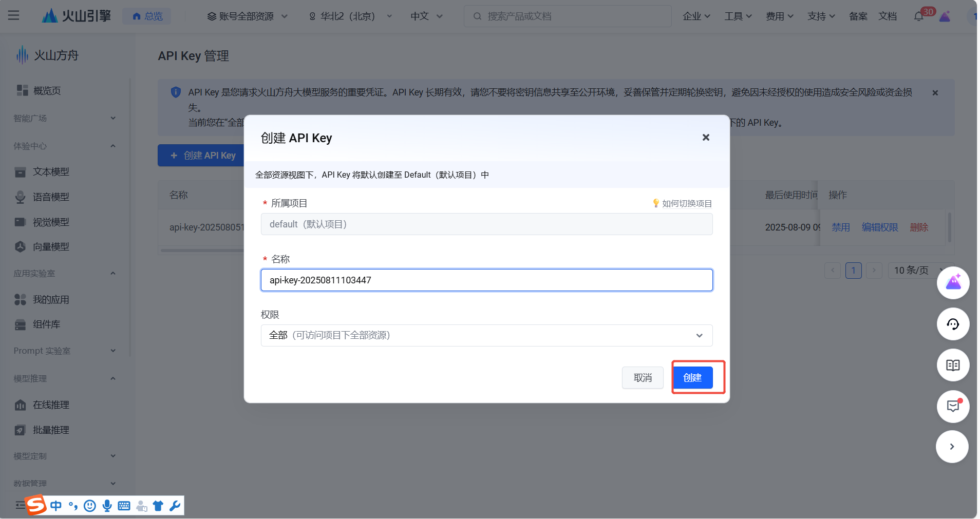This screenshot has width=980, height=519.
Task: Go to next page in pagination
Action: click(x=874, y=270)
